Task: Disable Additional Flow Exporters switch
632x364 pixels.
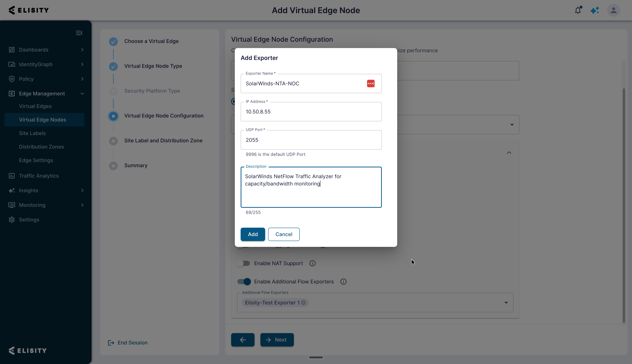Action: [244, 282]
